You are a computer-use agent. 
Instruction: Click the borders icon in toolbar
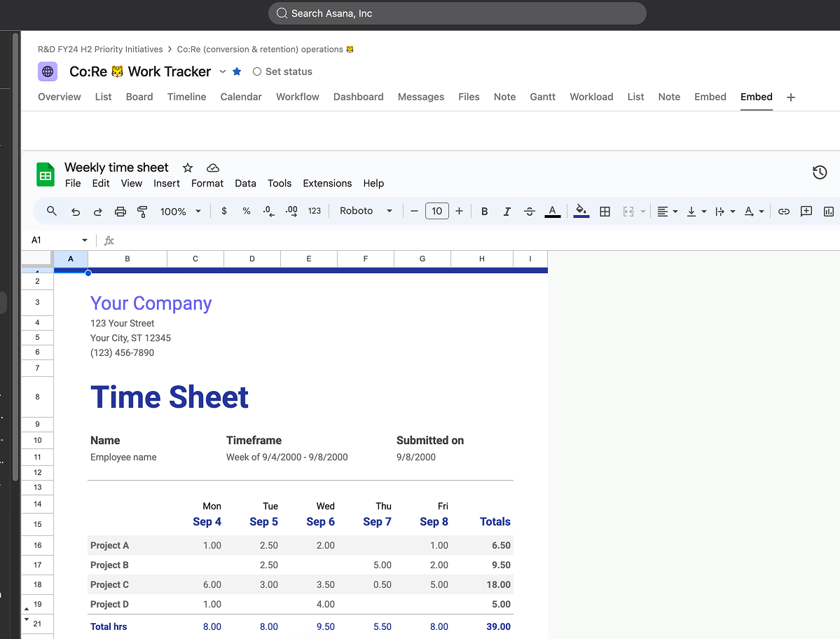tap(605, 211)
